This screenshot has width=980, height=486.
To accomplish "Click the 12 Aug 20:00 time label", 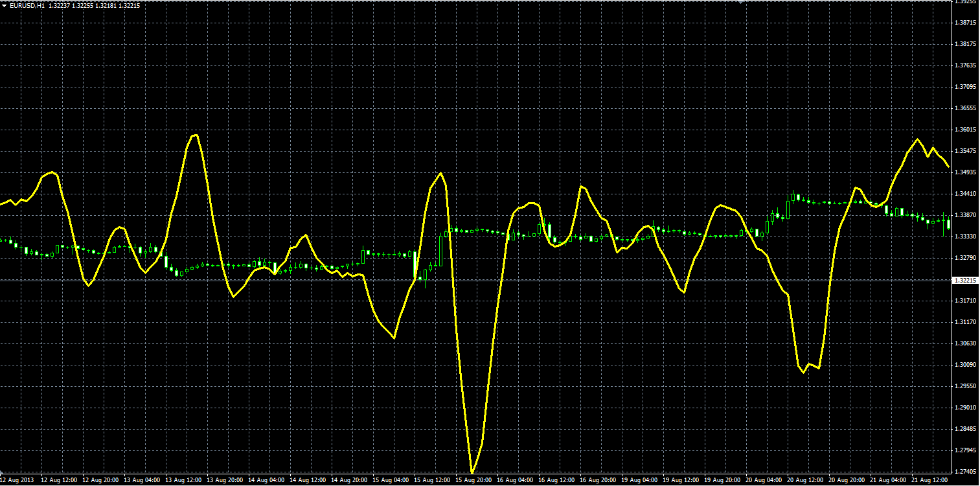I will point(100,480).
